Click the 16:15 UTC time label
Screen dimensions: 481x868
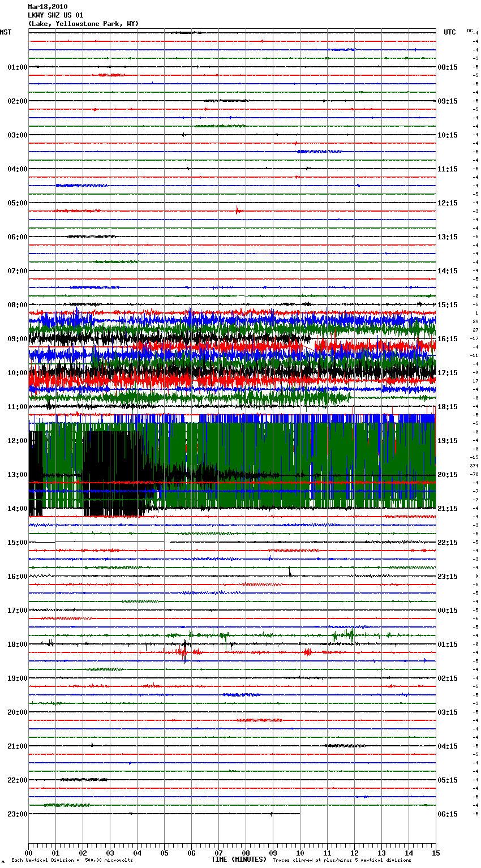tap(448, 339)
